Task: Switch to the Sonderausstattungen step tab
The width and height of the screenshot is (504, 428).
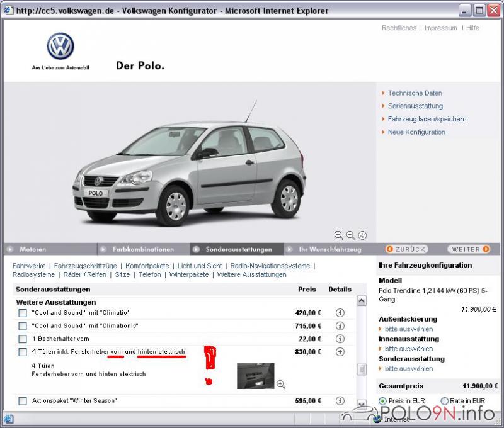Action: coord(237,249)
